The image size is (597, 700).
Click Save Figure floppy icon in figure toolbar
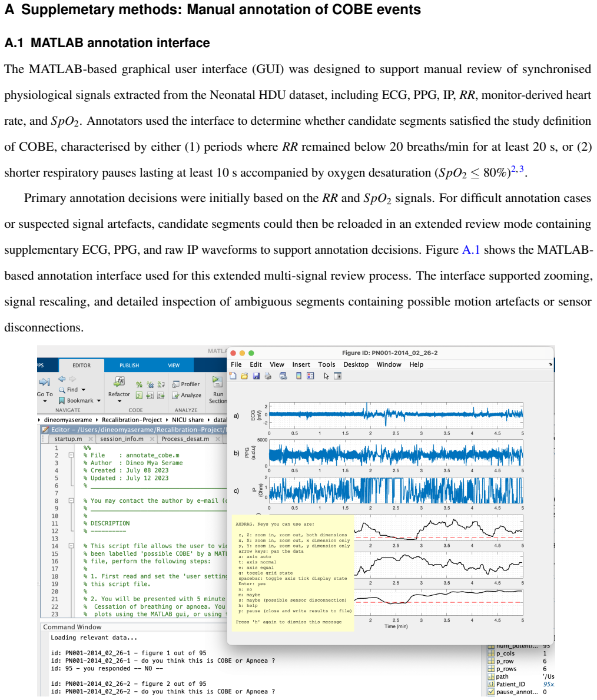point(256,376)
